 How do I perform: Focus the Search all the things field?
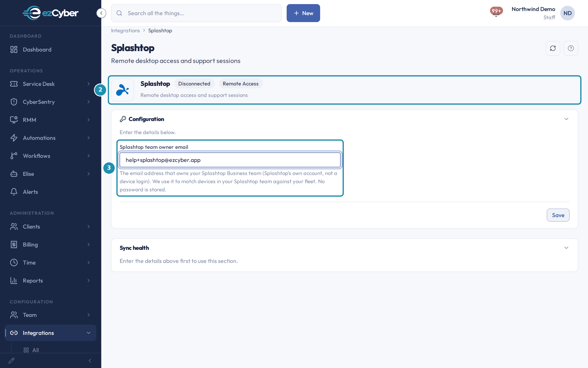[196, 13]
